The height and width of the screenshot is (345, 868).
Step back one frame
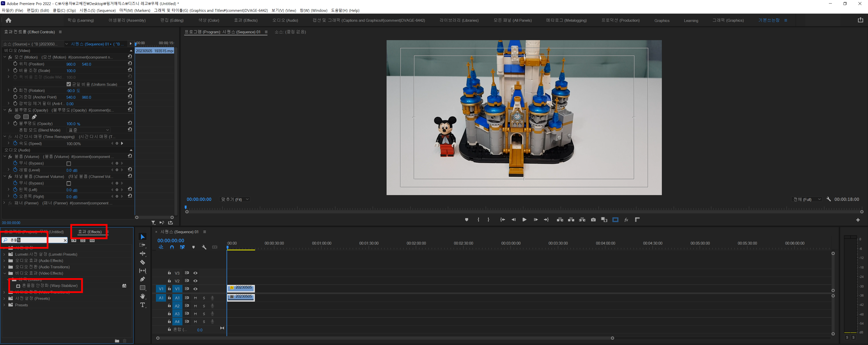tap(513, 220)
